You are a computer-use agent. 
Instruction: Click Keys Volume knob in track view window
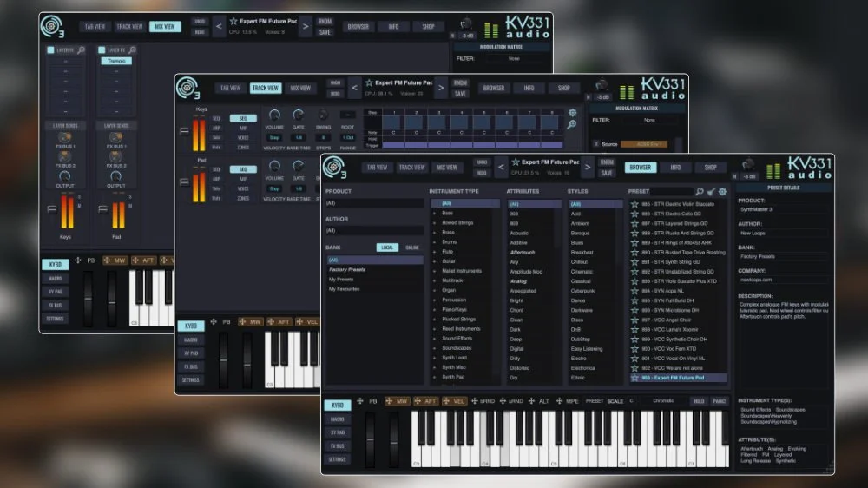(274, 115)
